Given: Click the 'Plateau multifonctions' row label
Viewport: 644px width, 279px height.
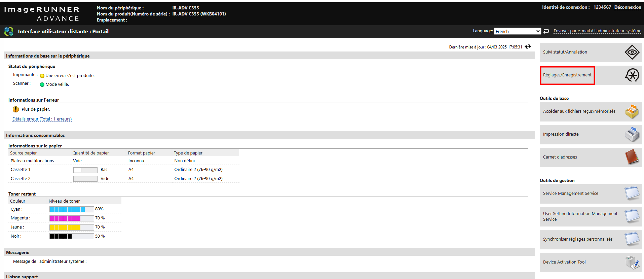Looking at the screenshot, I should point(32,161).
